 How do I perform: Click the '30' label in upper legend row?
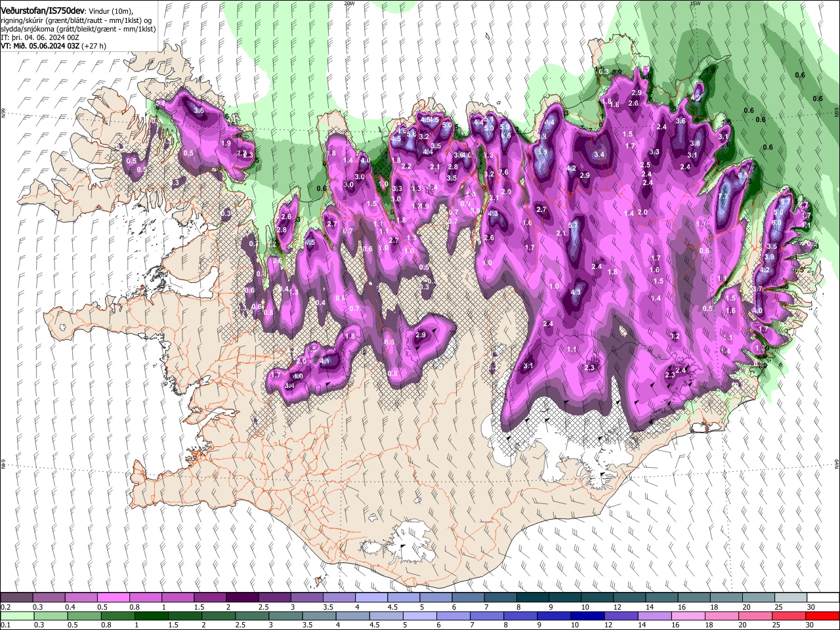[x=810, y=607]
